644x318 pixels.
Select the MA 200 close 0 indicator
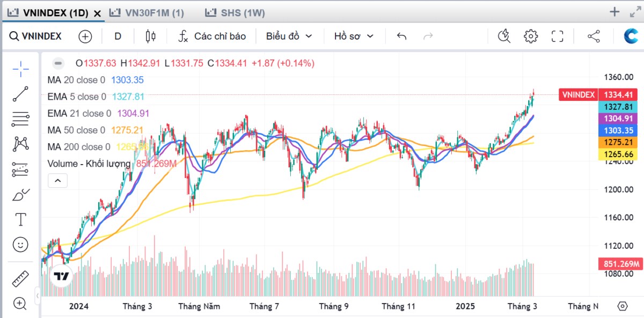[x=79, y=147]
